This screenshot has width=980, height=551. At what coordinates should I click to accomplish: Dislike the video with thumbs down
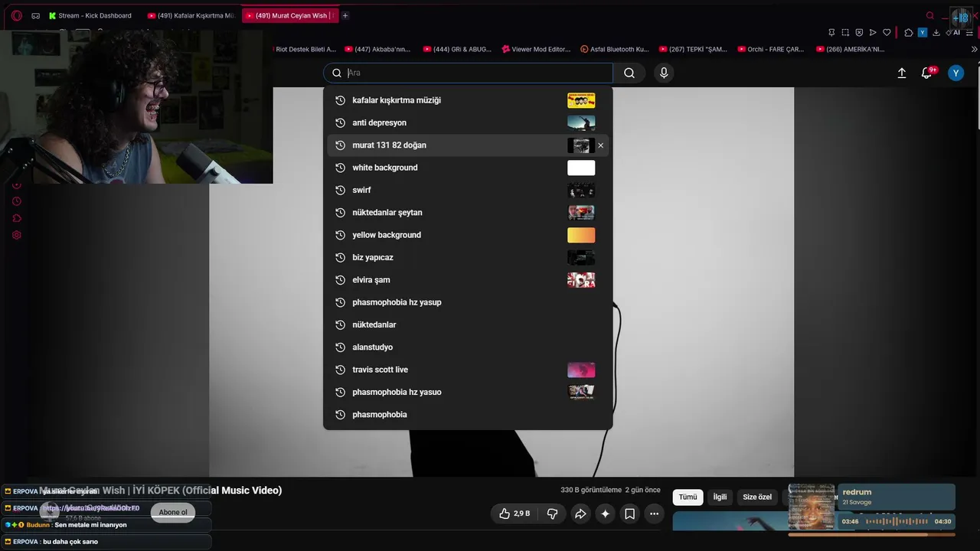pos(552,514)
